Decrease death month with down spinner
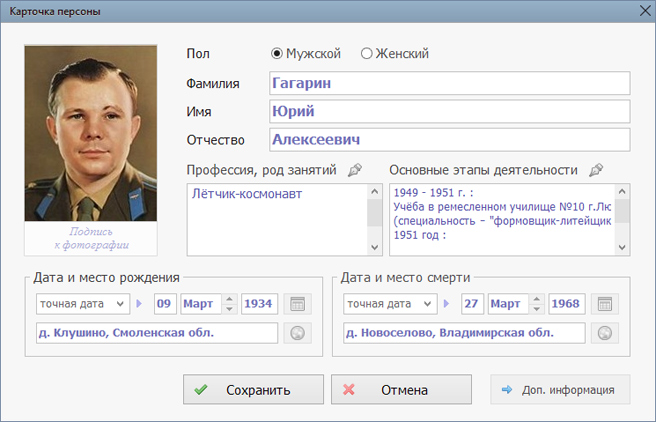The image size is (656, 422). 537,309
